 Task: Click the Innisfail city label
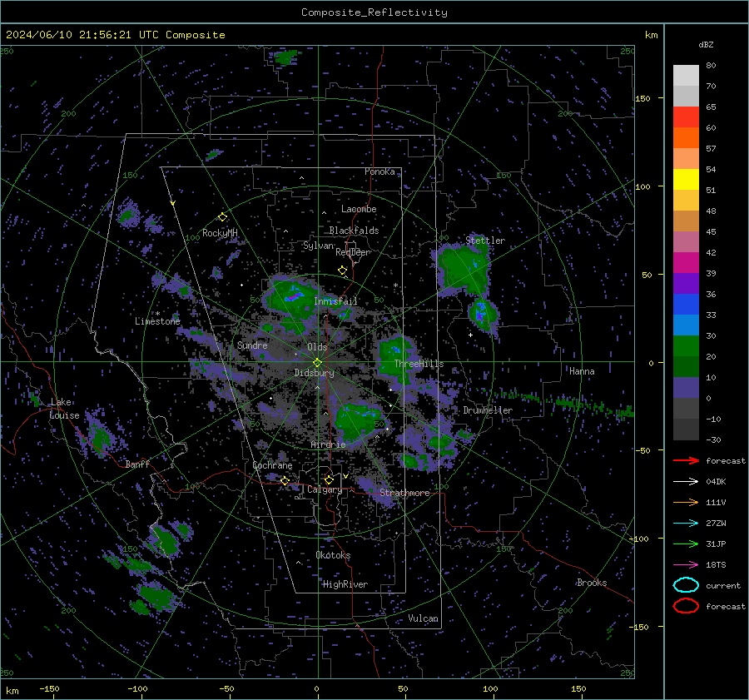coord(335,301)
